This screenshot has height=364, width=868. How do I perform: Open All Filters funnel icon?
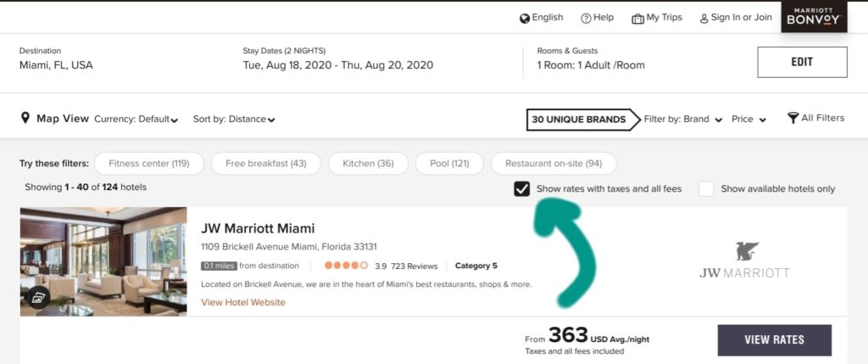793,118
